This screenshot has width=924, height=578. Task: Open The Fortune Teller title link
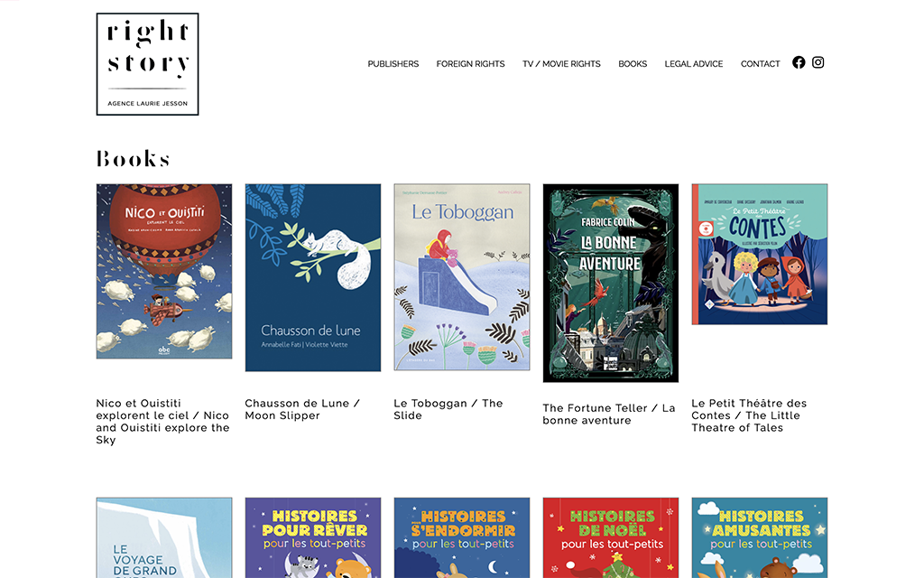coord(609,414)
